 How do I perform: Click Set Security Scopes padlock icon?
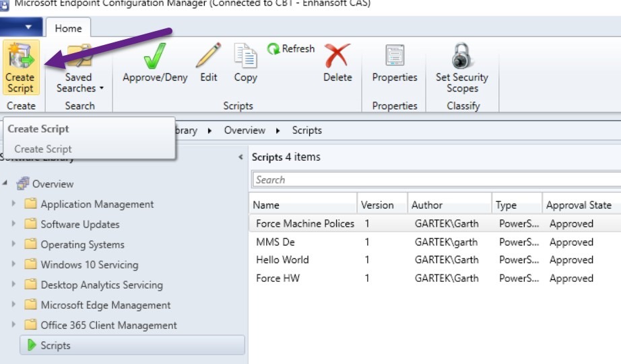[x=461, y=55]
